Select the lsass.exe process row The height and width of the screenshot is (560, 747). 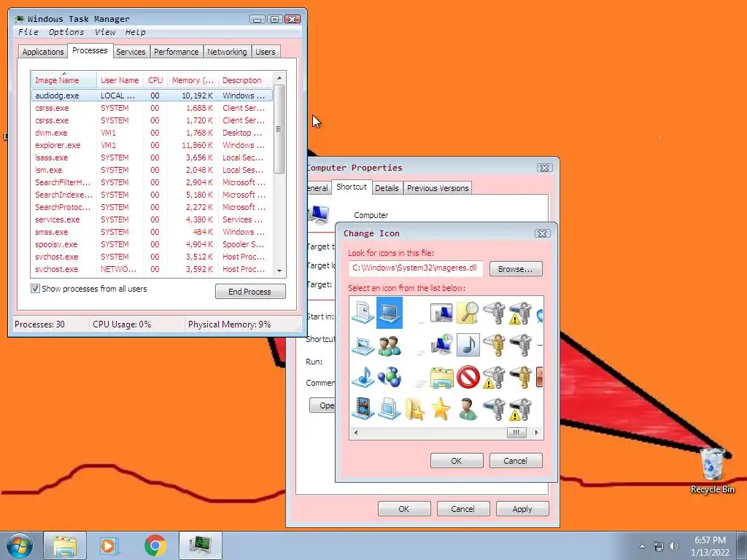152,157
